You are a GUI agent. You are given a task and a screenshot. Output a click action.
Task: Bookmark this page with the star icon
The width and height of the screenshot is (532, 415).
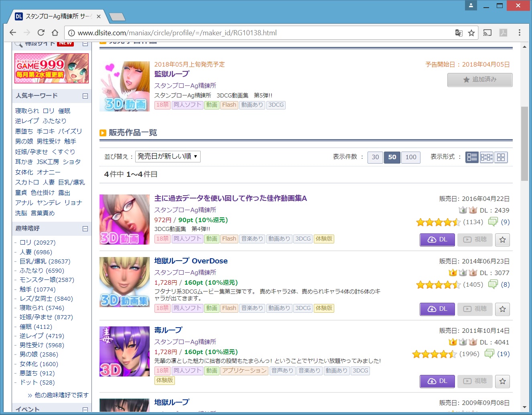471,33
